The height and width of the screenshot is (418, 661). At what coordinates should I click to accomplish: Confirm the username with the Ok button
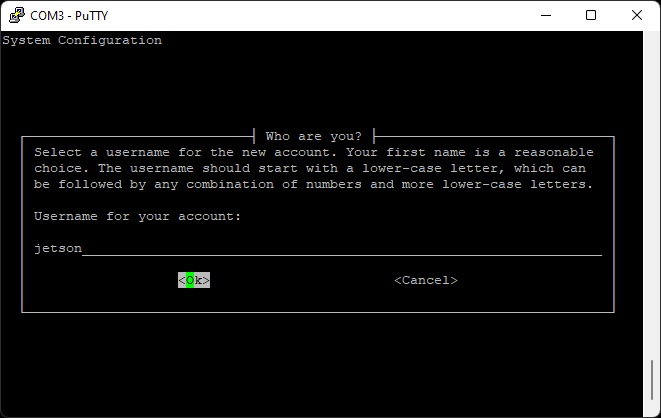[194, 281]
